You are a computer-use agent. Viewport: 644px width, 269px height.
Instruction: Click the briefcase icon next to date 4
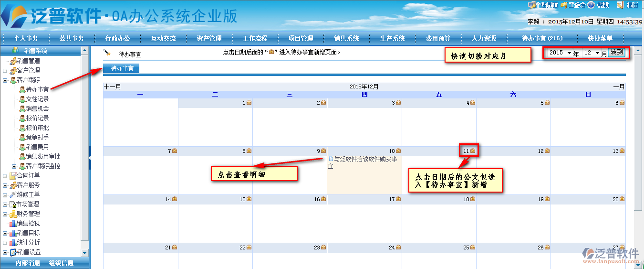tap(473, 103)
